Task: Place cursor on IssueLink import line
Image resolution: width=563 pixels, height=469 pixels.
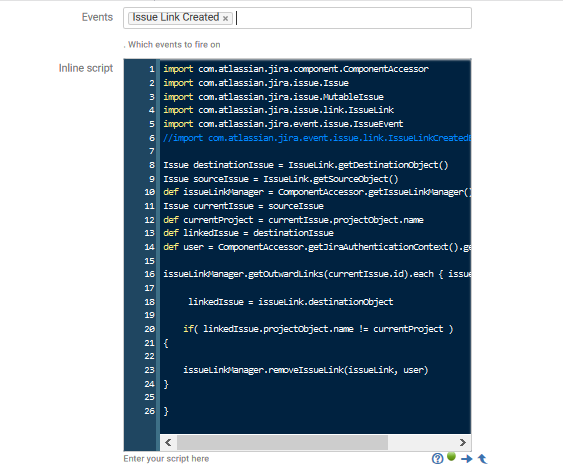Action: click(x=279, y=110)
